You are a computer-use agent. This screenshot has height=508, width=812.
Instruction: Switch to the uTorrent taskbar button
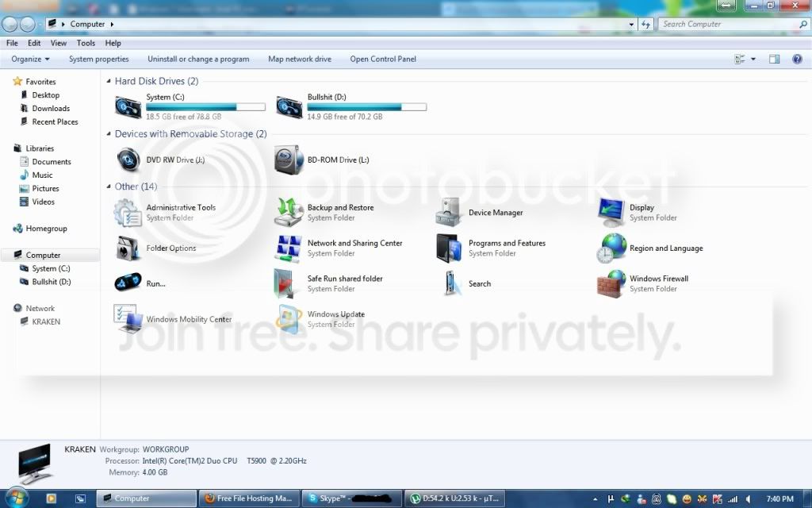pos(454,498)
